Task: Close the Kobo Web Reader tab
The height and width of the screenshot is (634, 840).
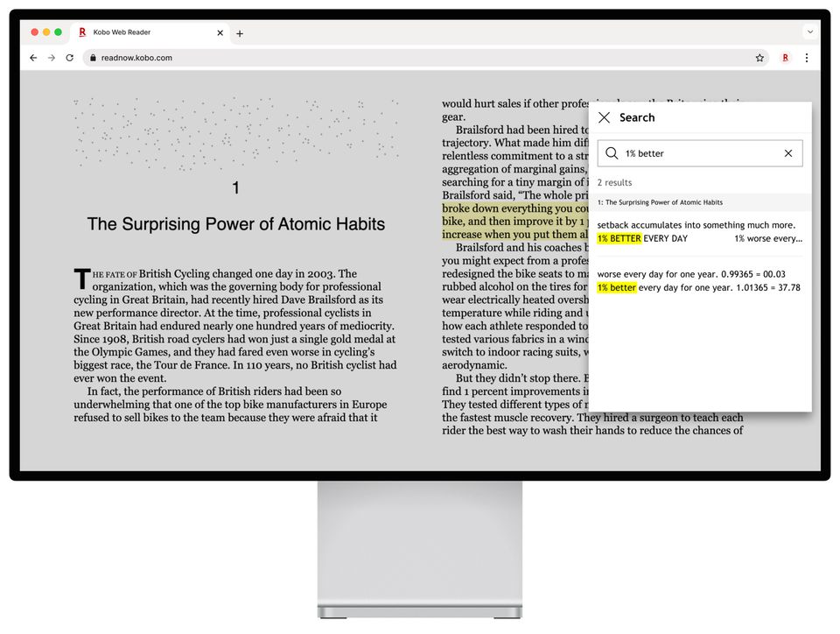Action: point(220,32)
